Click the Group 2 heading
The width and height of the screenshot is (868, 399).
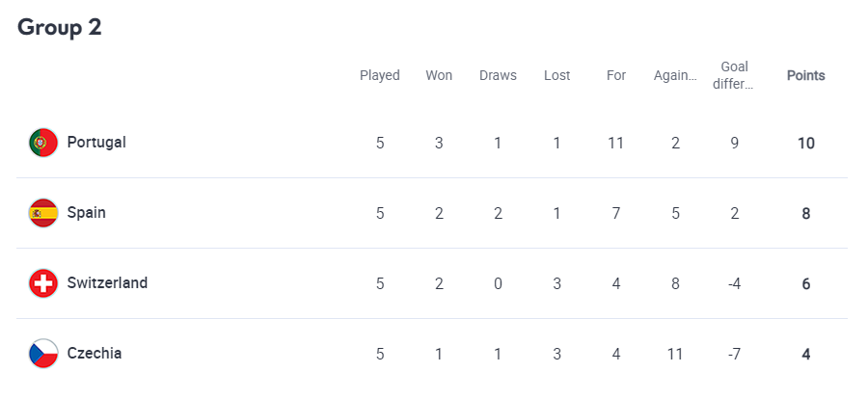60,27
